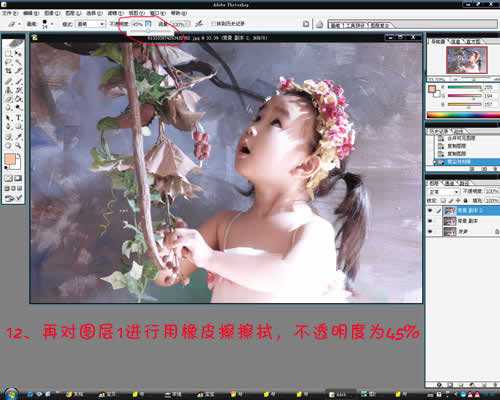Switch to the 信息 (Info) tab
Image resolution: width=500 pixels, height=400 pixels.
tap(455, 41)
